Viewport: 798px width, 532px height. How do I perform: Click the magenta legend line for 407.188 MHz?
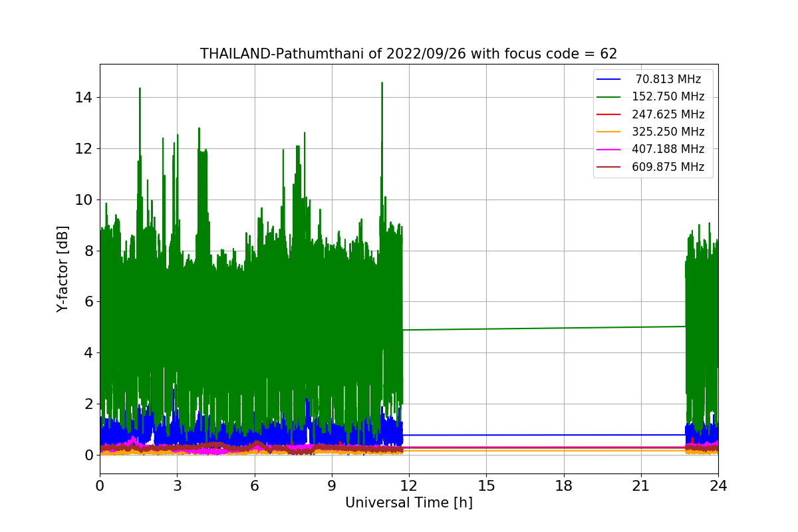[608, 150]
